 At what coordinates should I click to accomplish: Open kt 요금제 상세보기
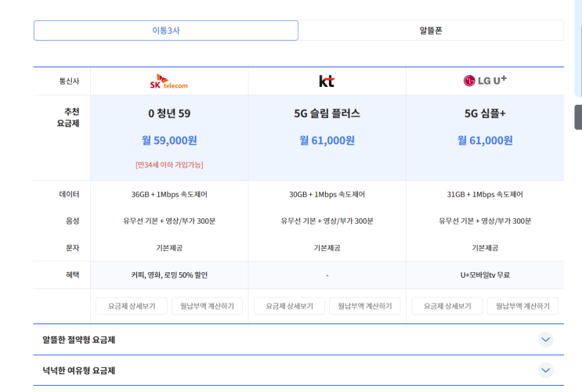[289, 306]
